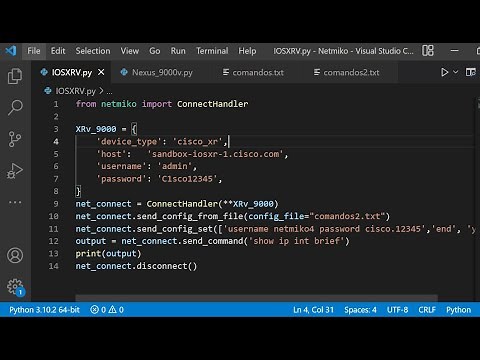Select Python 3.10.2 64-bit interpreter in status bar
The width and height of the screenshot is (480, 360).
(x=44, y=310)
